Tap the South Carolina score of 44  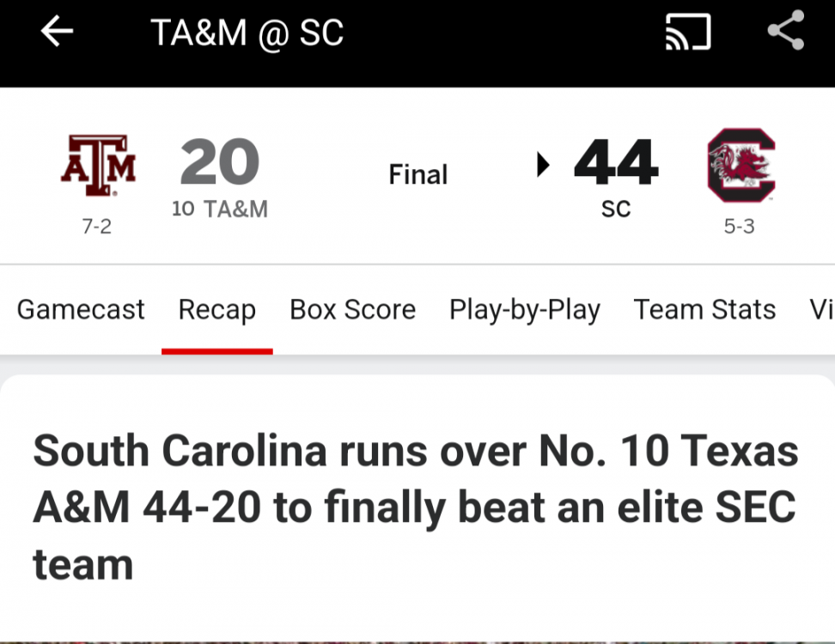tap(616, 163)
